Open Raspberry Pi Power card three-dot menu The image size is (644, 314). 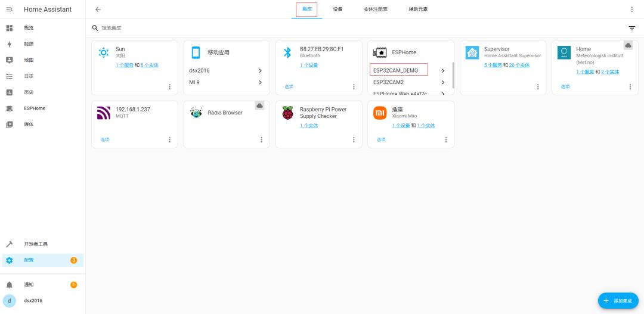[354, 139]
